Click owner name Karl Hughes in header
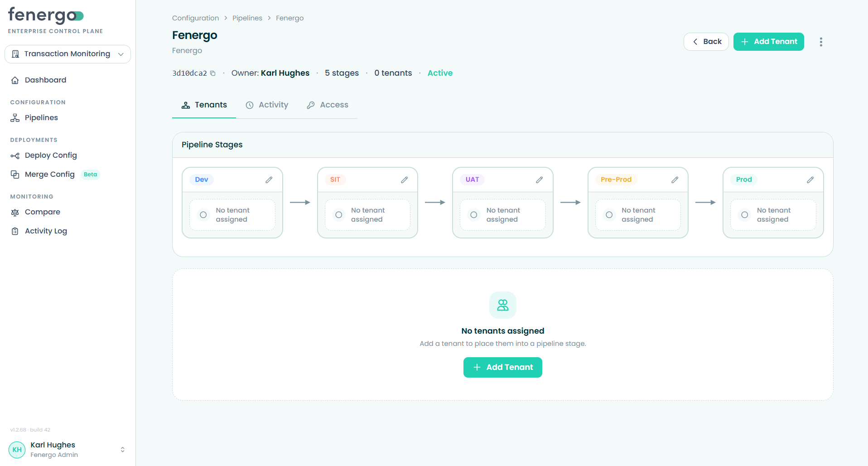The width and height of the screenshot is (868, 466). pos(285,73)
